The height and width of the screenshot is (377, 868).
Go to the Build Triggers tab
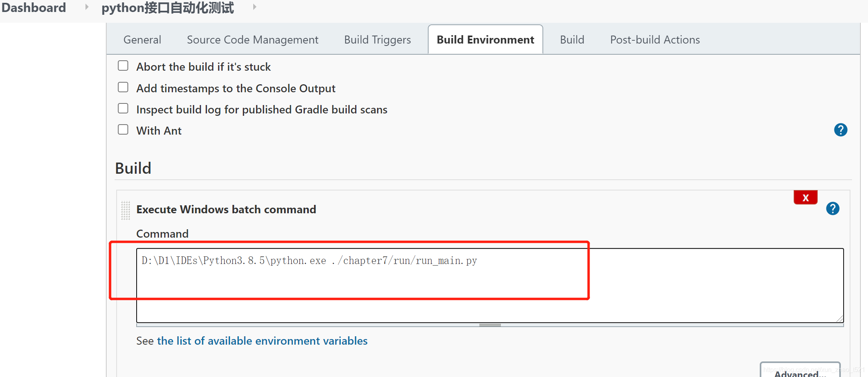377,40
